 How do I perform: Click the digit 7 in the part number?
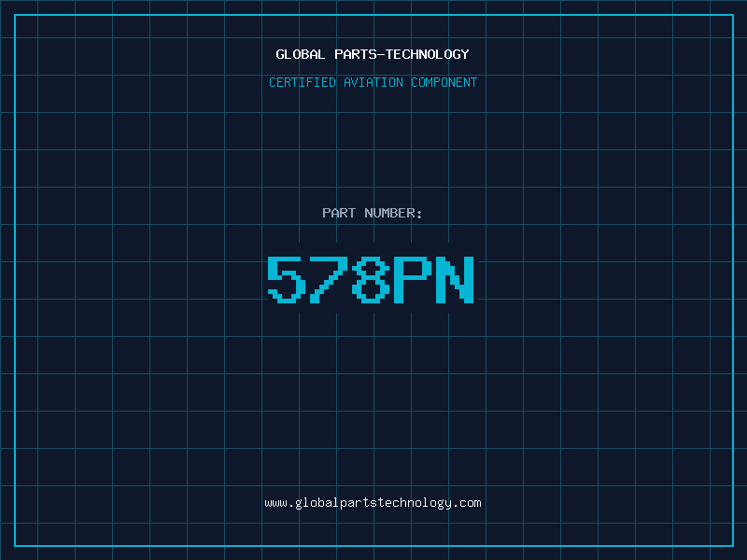click(329, 279)
